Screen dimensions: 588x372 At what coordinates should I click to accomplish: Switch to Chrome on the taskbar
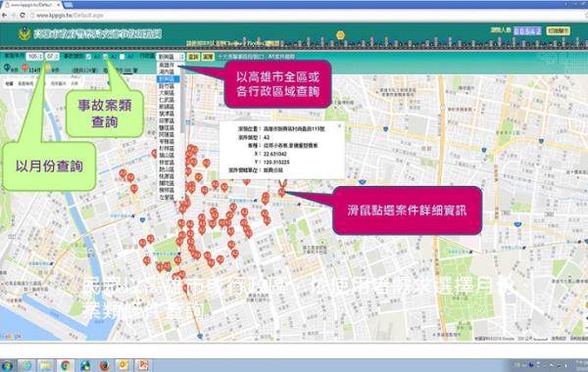[x=66, y=365]
